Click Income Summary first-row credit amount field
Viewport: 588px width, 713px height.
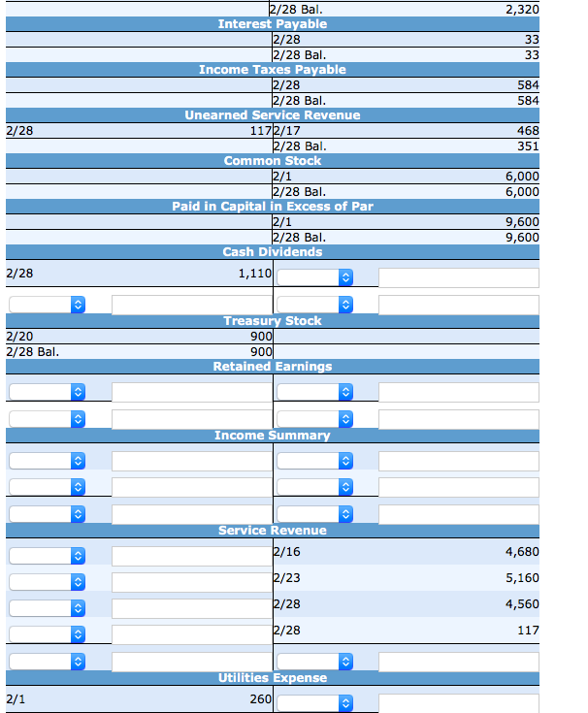click(458, 461)
